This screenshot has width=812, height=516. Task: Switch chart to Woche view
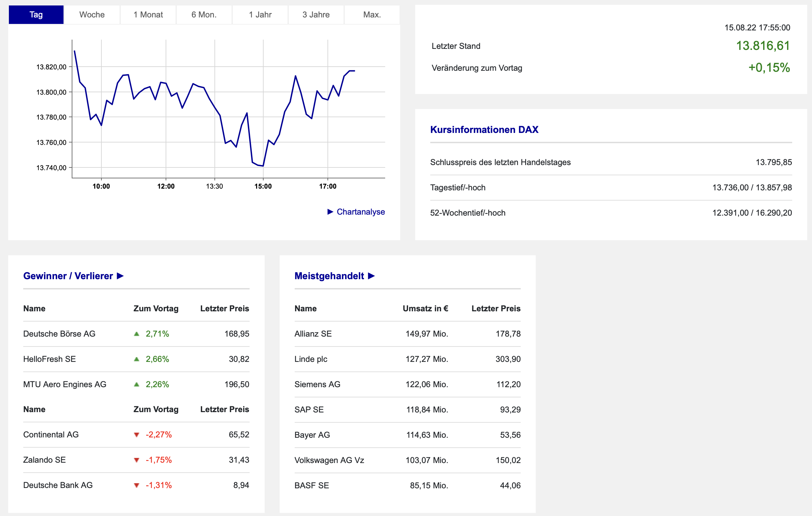tap(92, 15)
